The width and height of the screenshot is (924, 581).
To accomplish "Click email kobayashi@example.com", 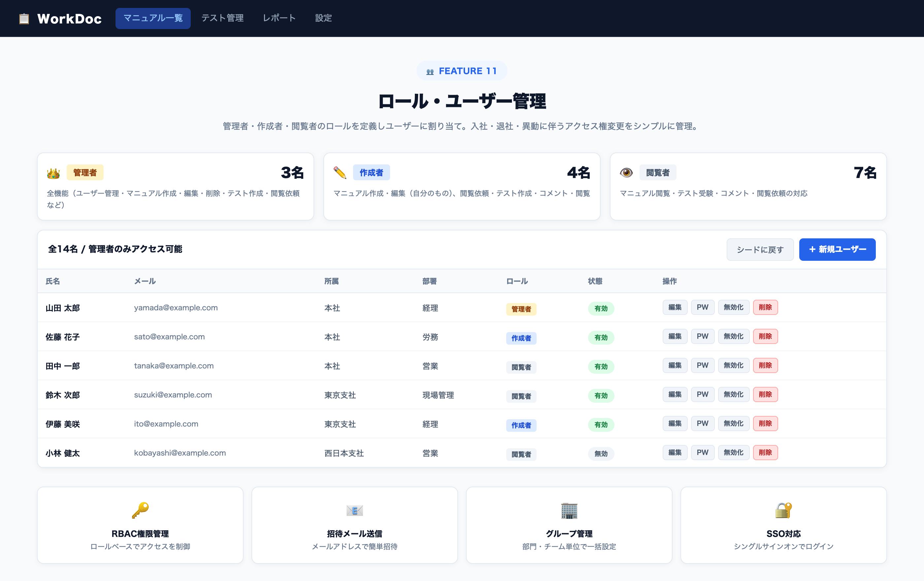I will pyautogui.click(x=180, y=453).
